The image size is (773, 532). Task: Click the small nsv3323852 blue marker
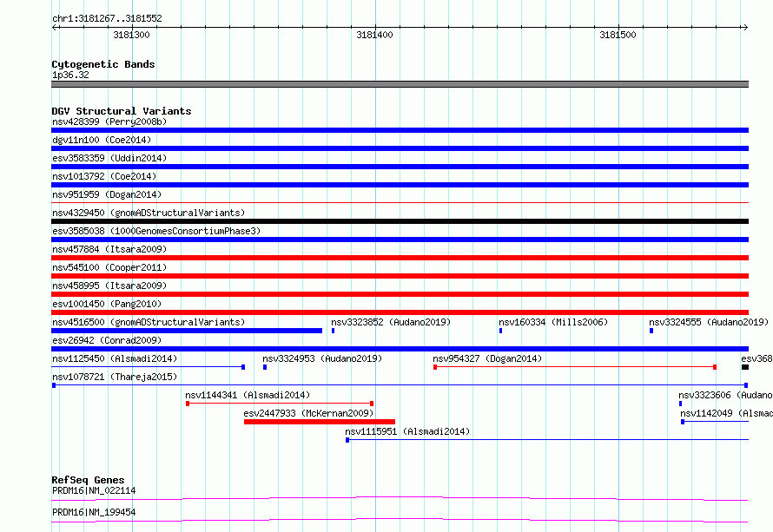[x=334, y=331]
